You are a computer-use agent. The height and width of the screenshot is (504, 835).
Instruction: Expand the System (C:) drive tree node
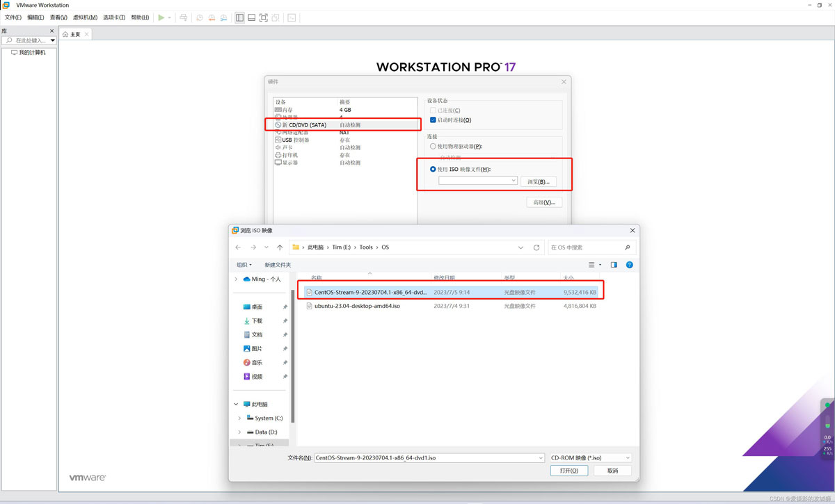(239, 418)
